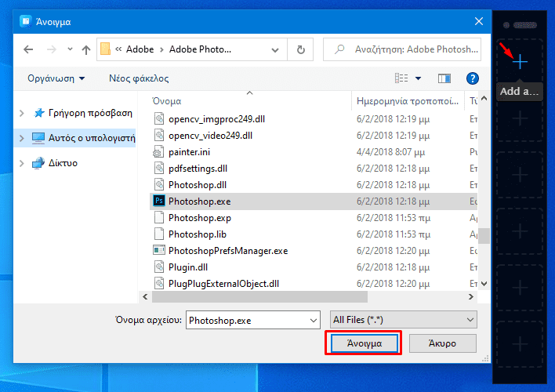Expand the Δίκτυο tree node
This screenshot has width=555, height=392.
(x=22, y=163)
